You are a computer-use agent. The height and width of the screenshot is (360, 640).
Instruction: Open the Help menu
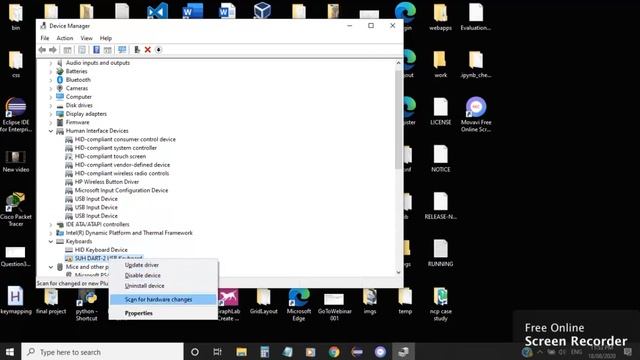click(x=106, y=38)
